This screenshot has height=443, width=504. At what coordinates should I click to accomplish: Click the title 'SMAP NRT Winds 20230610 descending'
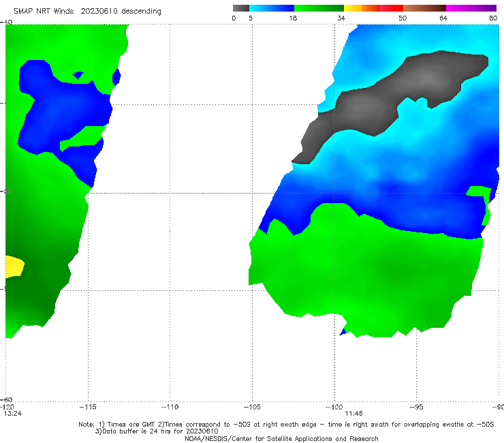(x=87, y=11)
